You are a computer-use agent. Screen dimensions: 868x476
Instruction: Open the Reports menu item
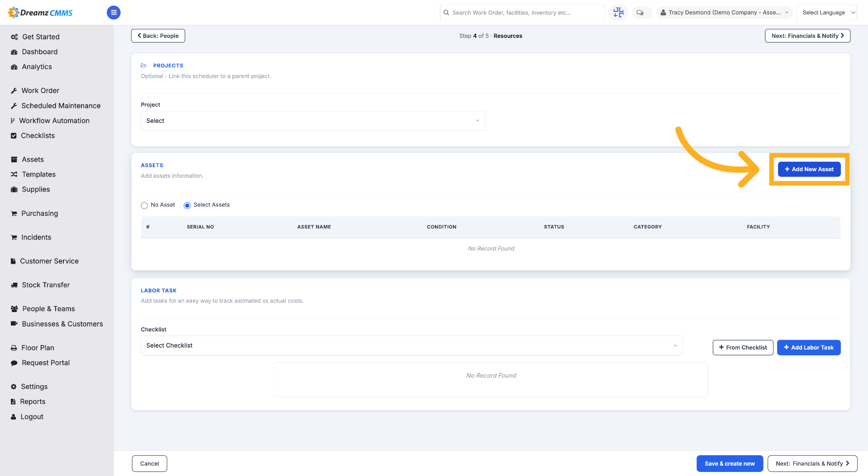33,401
